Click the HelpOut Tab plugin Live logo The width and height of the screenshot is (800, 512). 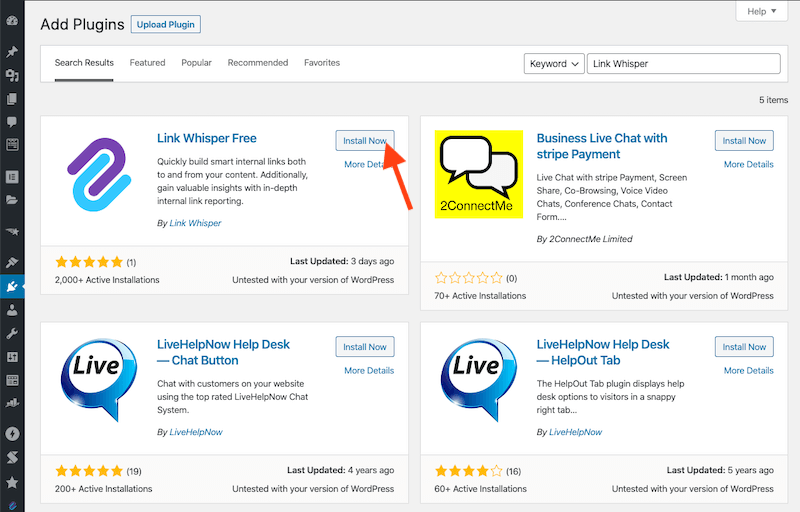click(x=479, y=380)
